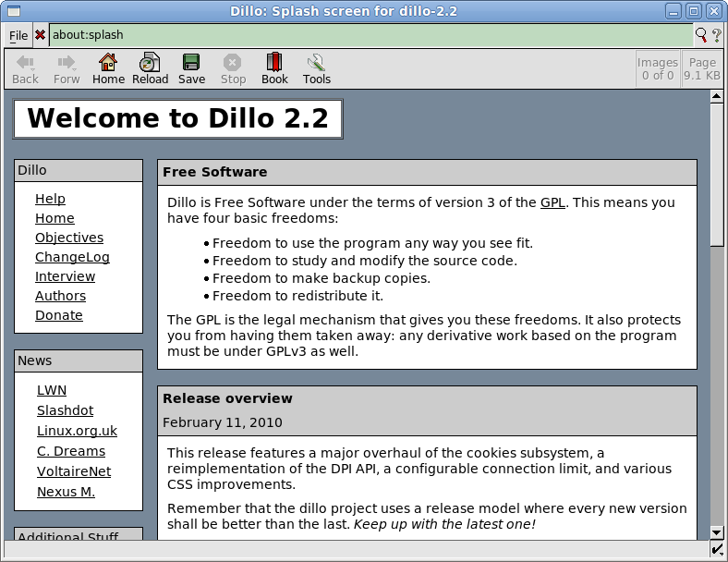This screenshot has width=728, height=562.
Task: Visit the C. Dreams link
Action: 71,451
